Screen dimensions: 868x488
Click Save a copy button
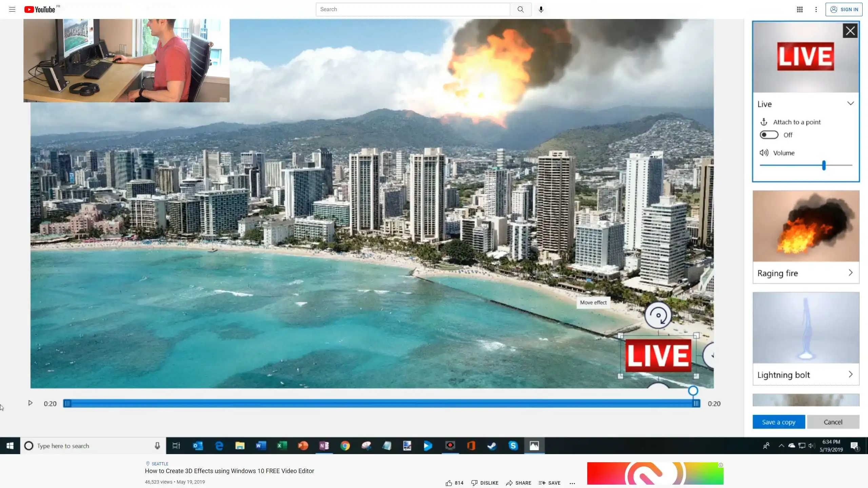[x=778, y=422]
